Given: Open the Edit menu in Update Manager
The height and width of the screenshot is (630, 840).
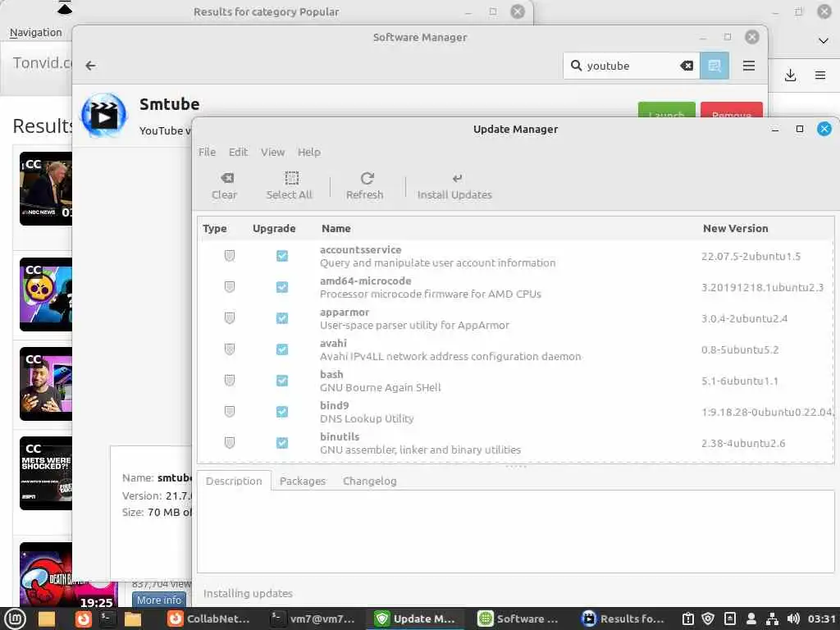Looking at the screenshot, I should click(x=238, y=152).
